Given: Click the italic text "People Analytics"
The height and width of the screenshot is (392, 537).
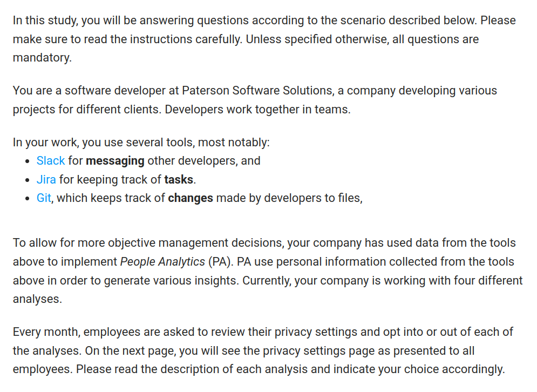Looking at the screenshot, I should (162, 262).
